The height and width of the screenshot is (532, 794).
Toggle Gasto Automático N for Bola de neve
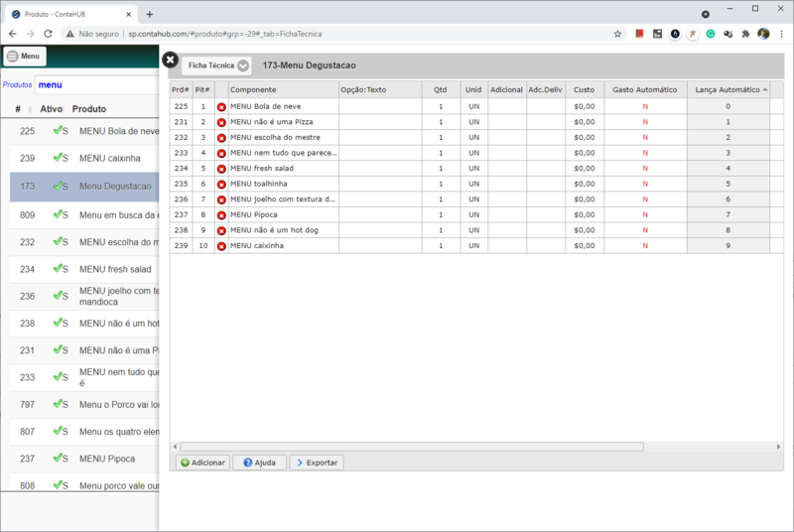click(x=645, y=107)
